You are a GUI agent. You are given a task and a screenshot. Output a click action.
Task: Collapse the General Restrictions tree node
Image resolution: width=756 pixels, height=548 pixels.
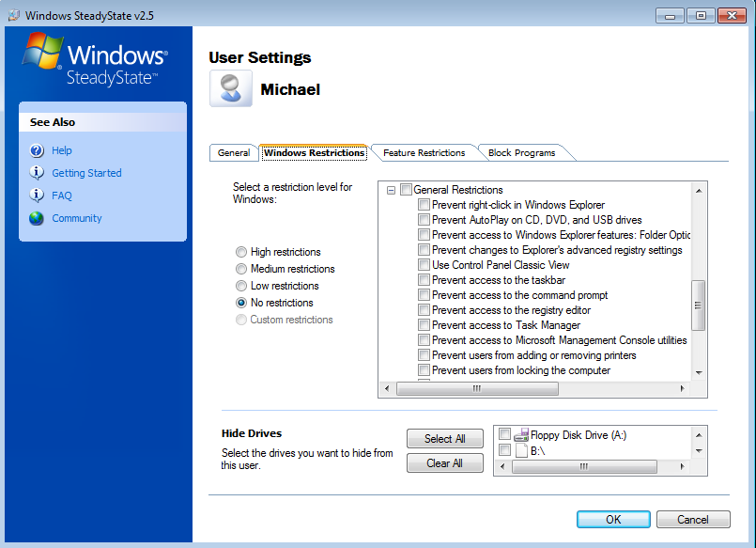[x=391, y=190]
